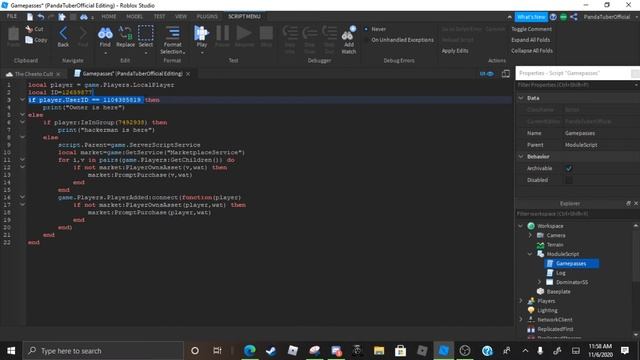Switch to the HOME ribbon tab
Screen dimensions: 640x360
(x=109, y=16)
